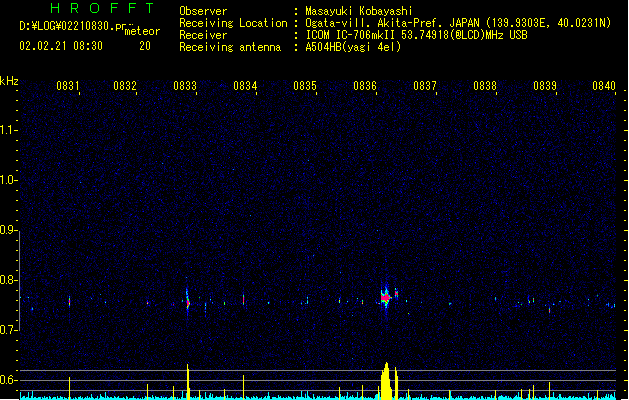Click the 0840 time marker
Viewport: 629px width, 400px height.
(x=604, y=86)
